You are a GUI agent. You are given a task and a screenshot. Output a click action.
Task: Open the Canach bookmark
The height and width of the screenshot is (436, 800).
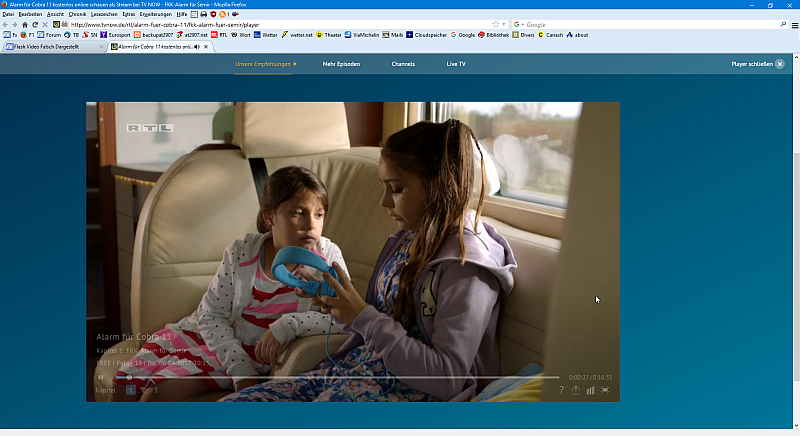551,35
